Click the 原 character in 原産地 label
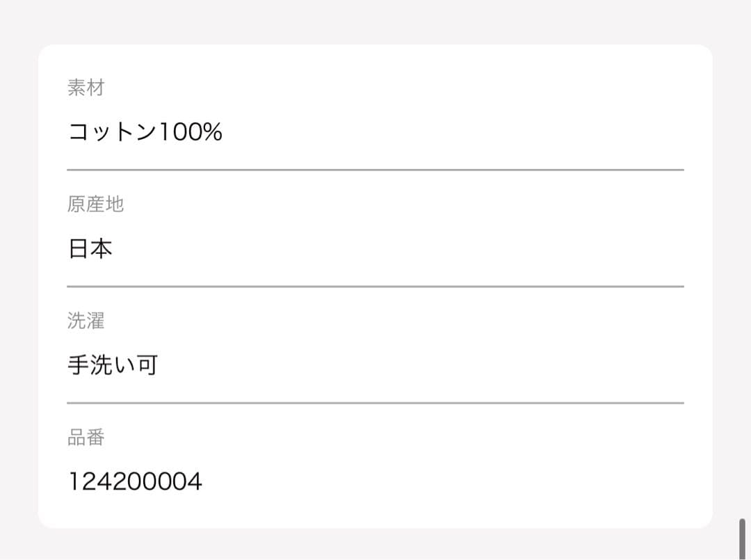 click(76, 204)
